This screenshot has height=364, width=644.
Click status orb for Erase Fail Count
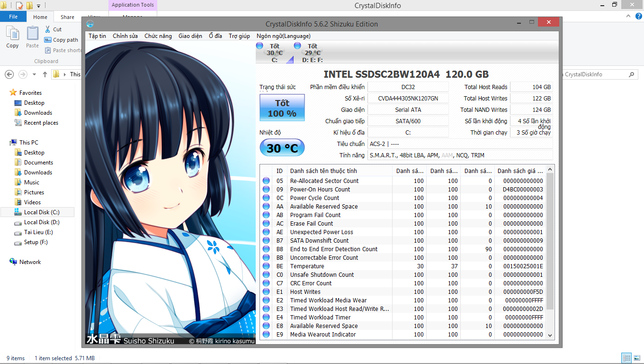pos(266,223)
